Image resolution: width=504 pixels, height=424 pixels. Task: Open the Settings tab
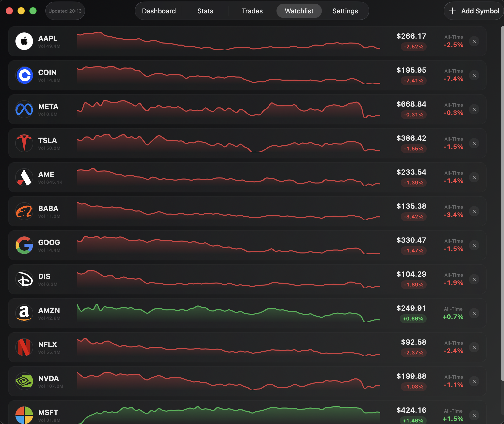tap(345, 11)
